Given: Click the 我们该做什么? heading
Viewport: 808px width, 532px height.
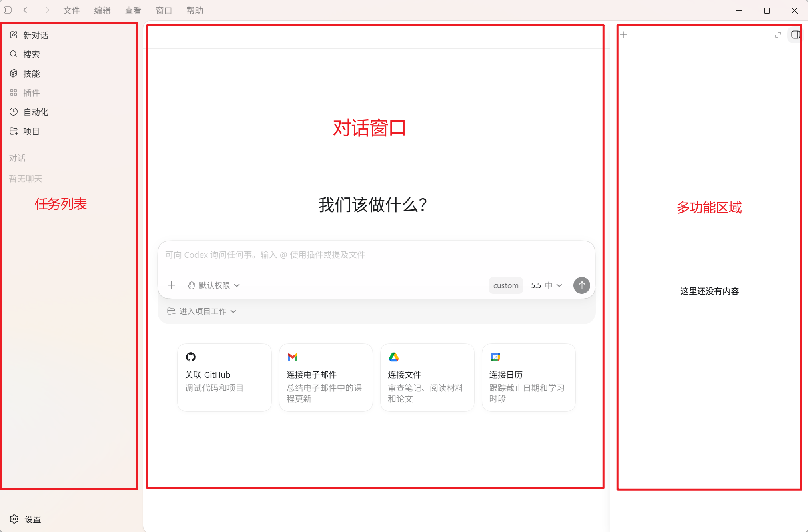Looking at the screenshot, I should point(373,205).
